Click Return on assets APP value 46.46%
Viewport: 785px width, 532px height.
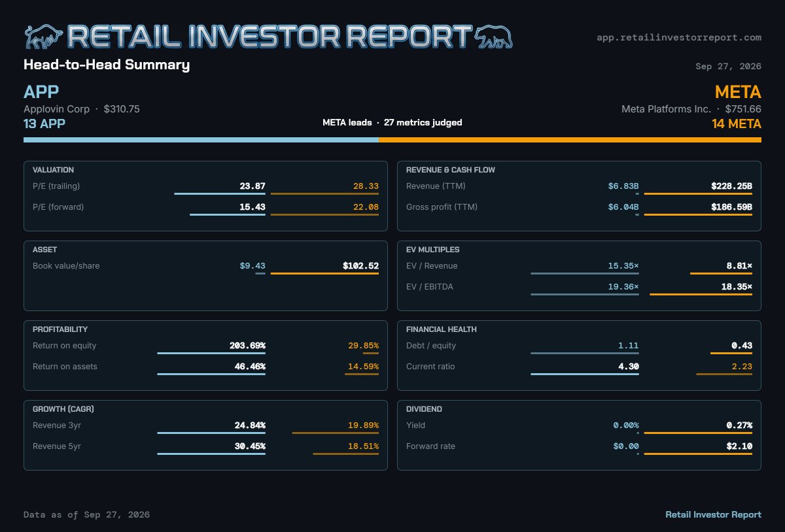(x=250, y=367)
